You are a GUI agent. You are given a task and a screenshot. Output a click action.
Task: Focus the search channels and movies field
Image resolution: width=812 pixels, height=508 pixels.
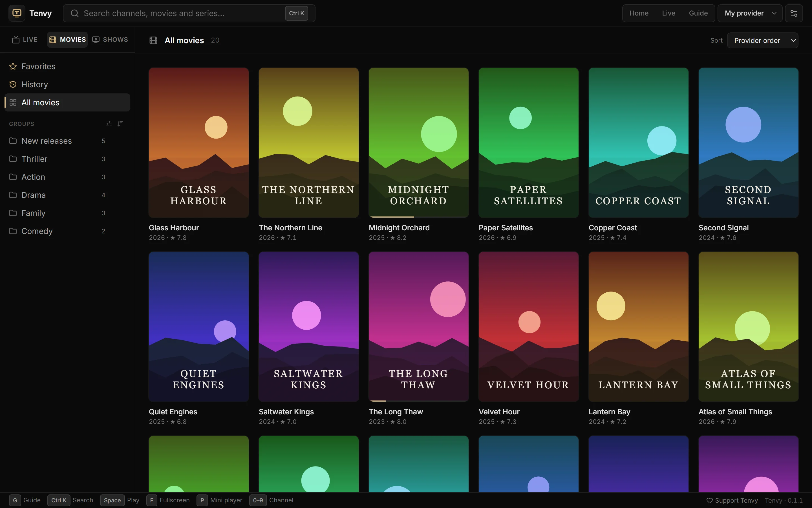point(189,13)
